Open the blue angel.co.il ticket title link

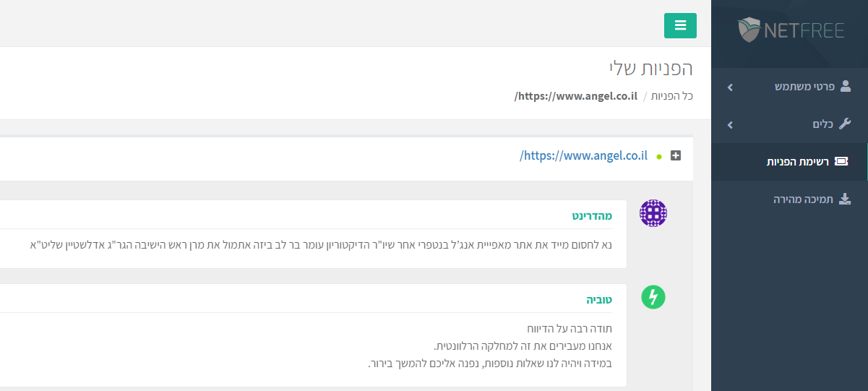click(583, 155)
